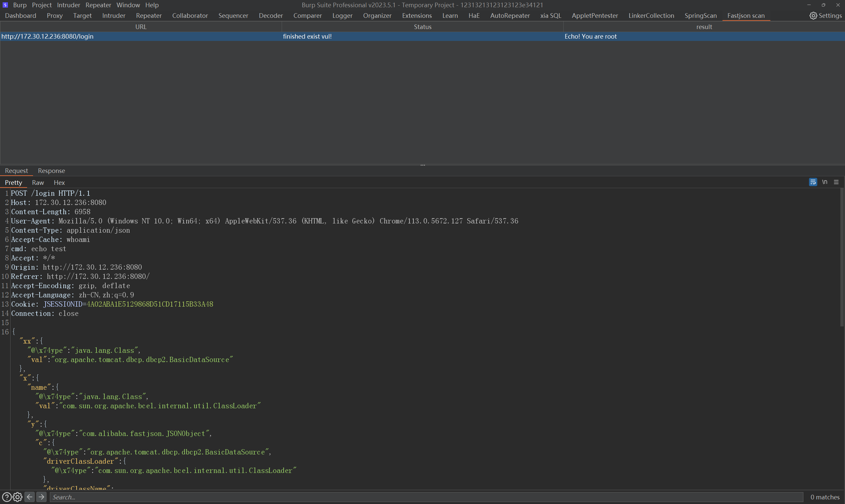Go to the next search match arrow

[x=42, y=497]
